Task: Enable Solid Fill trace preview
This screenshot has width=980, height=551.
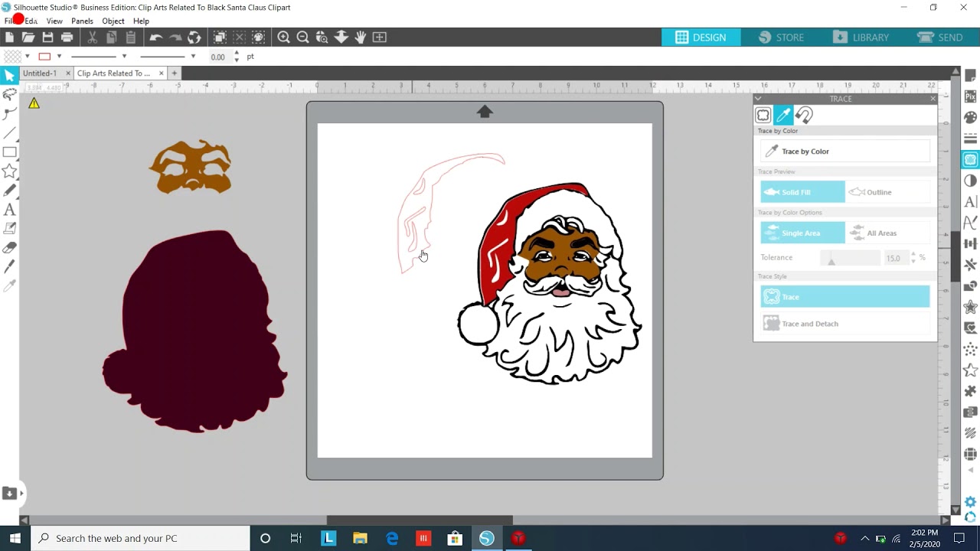Action: (802, 192)
